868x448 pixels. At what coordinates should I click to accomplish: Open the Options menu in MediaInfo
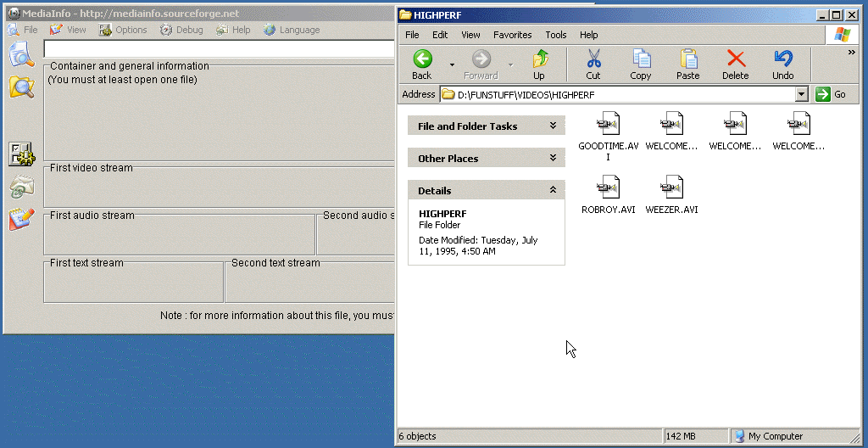point(123,30)
